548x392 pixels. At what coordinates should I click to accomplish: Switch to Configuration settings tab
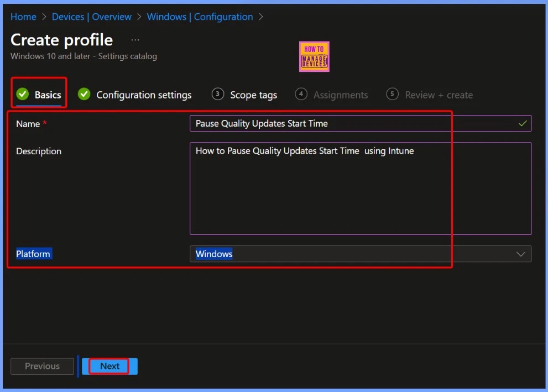[x=134, y=95]
